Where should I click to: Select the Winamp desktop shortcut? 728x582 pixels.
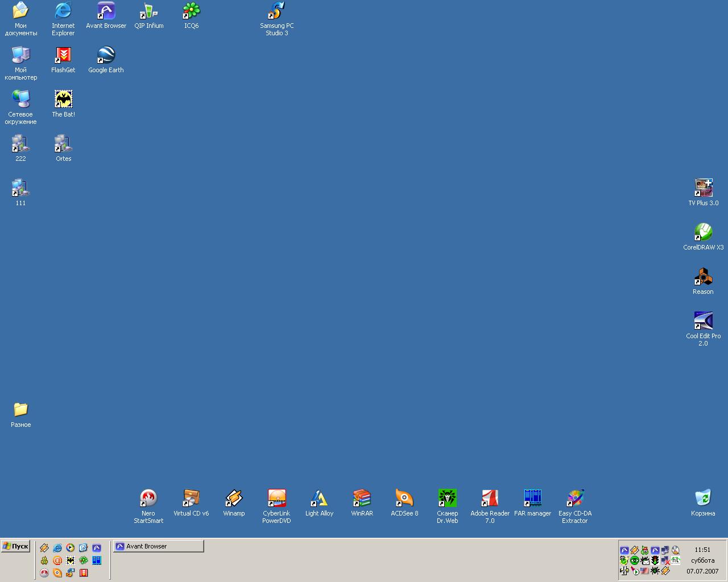click(234, 503)
